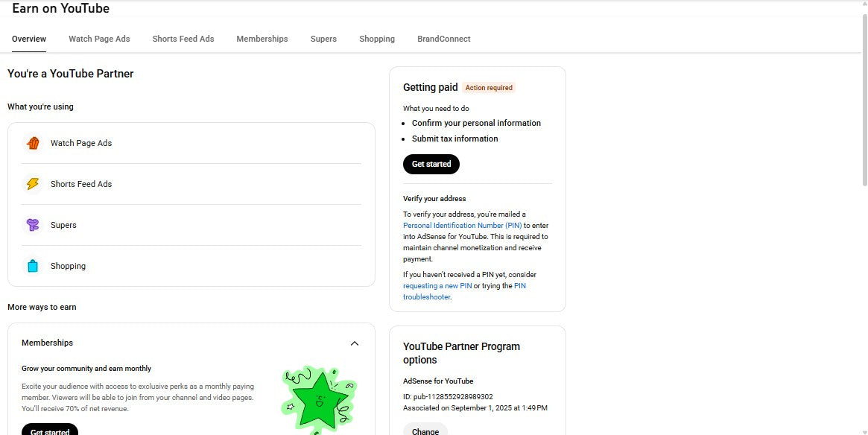Click Get started under Getting paid
This screenshot has width=868, height=435.
431,164
